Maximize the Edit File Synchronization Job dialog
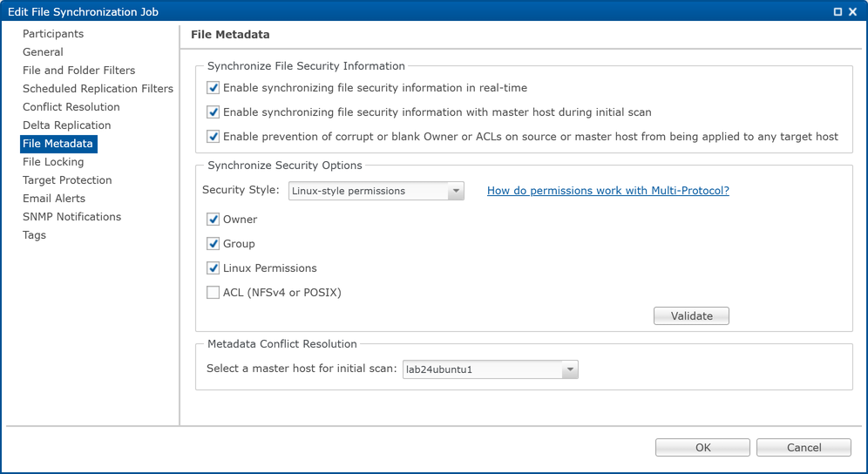The height and width of the screenshot is (474, 868). (x=837, y=11)
